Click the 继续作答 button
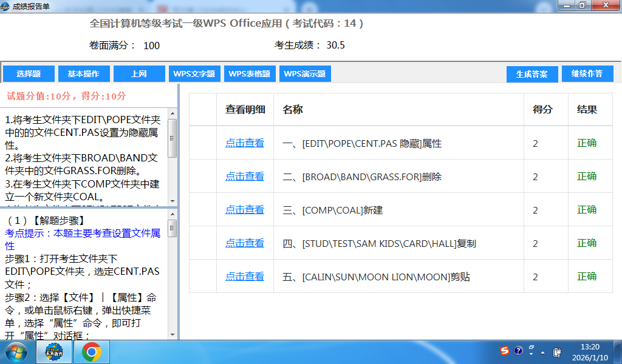622x364 pixels. 587,74
